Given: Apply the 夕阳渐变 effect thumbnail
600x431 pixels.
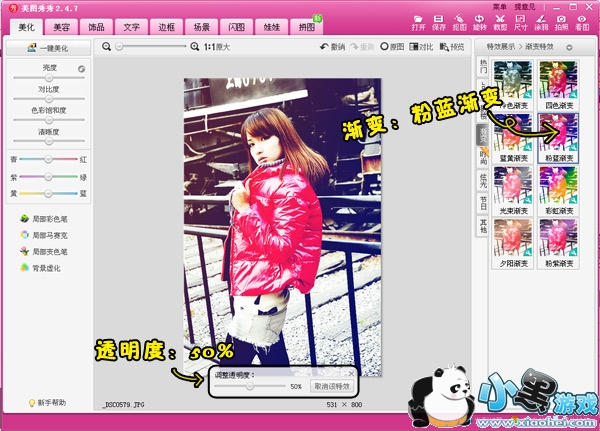Looking at the screenshot, I should (x=513, y=243).
